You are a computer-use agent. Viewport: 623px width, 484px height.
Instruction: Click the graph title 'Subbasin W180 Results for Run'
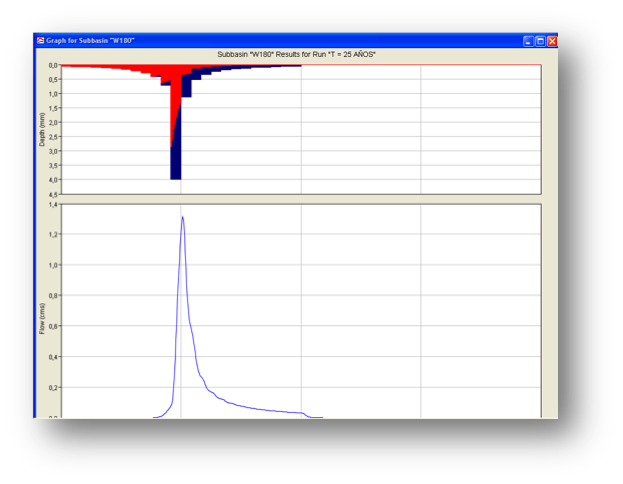click(x=296, y=54)
